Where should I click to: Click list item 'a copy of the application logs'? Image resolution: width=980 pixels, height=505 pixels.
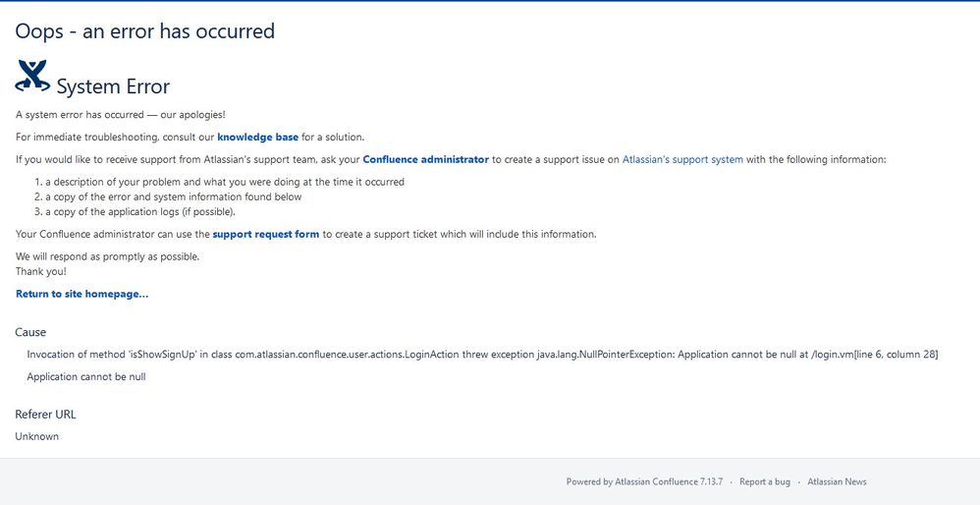pos(140,212)
